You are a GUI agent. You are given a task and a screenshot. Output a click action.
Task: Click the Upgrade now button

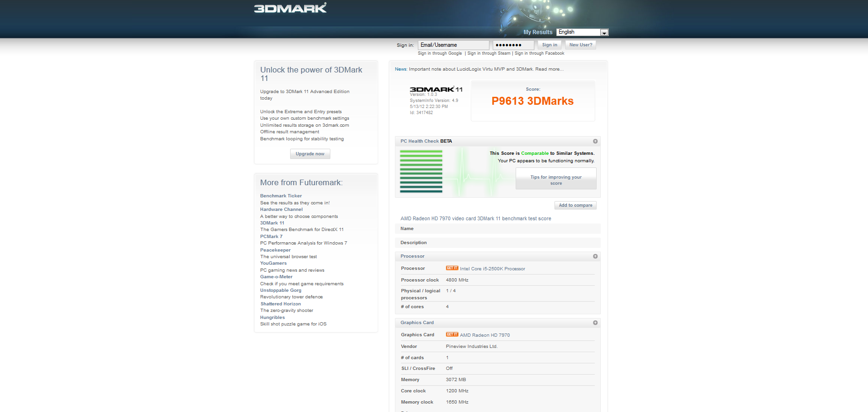click(310, 154)
